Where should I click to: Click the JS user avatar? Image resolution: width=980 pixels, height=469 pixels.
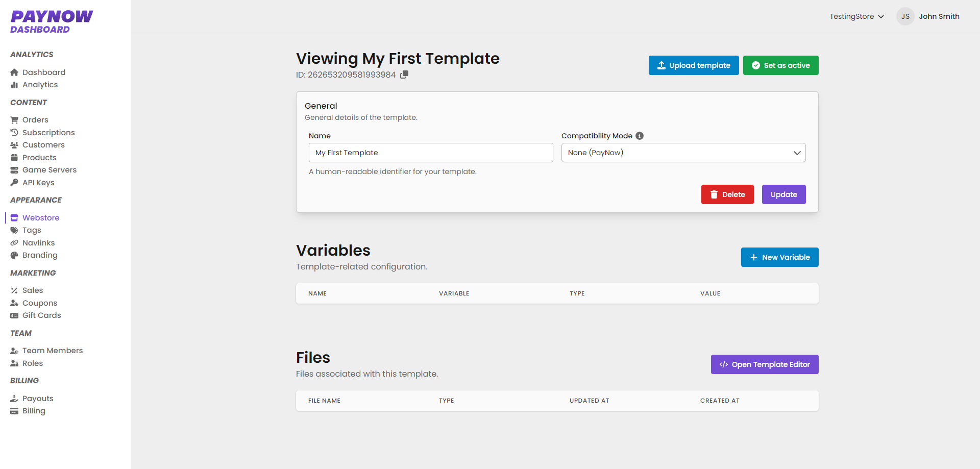click(905, 16)
